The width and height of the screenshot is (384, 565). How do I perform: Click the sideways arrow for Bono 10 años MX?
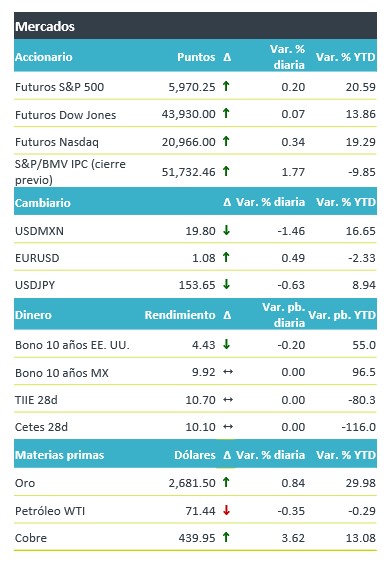coord(228,372)
